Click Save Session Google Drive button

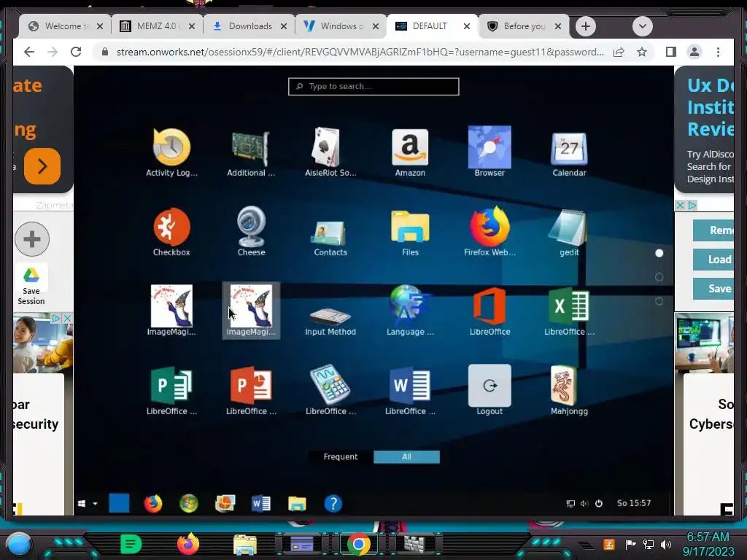tap(31, 285)
